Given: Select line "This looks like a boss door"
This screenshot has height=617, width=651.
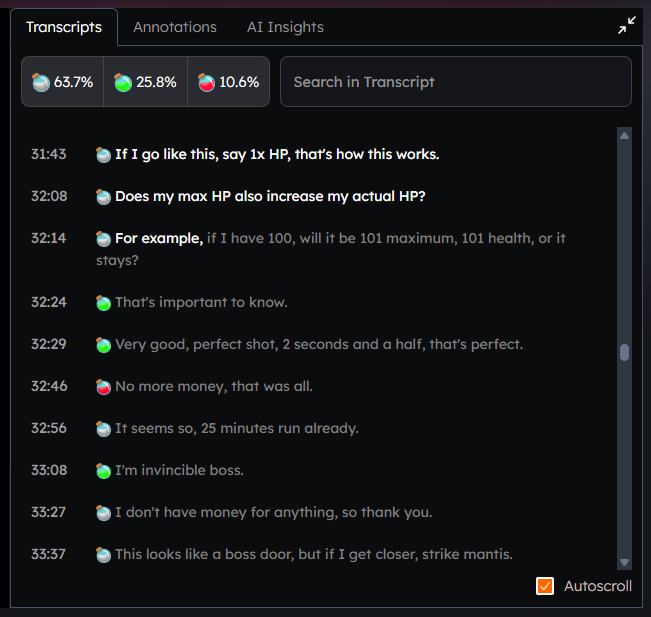Looking at the screenshot, I should (x=314, y=554).
